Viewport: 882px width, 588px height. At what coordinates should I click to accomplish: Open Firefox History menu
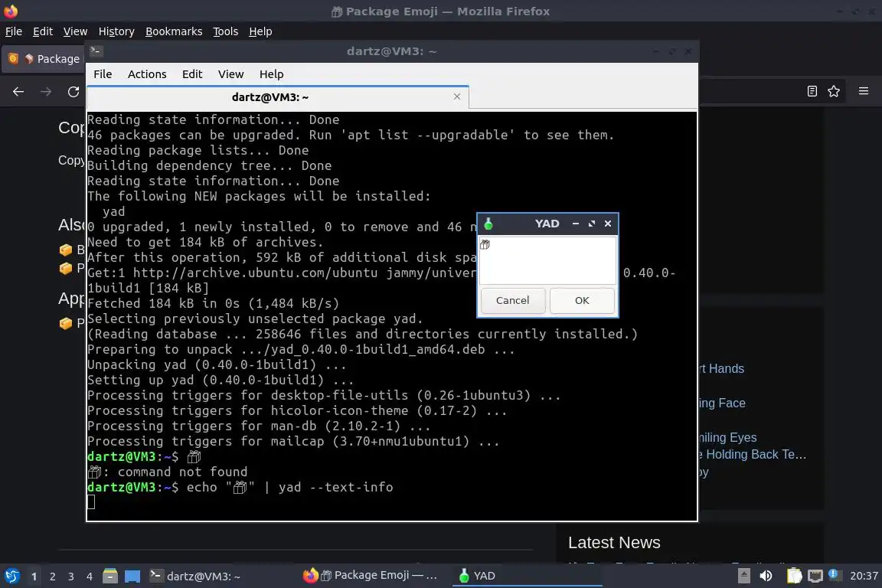[116, 31]
